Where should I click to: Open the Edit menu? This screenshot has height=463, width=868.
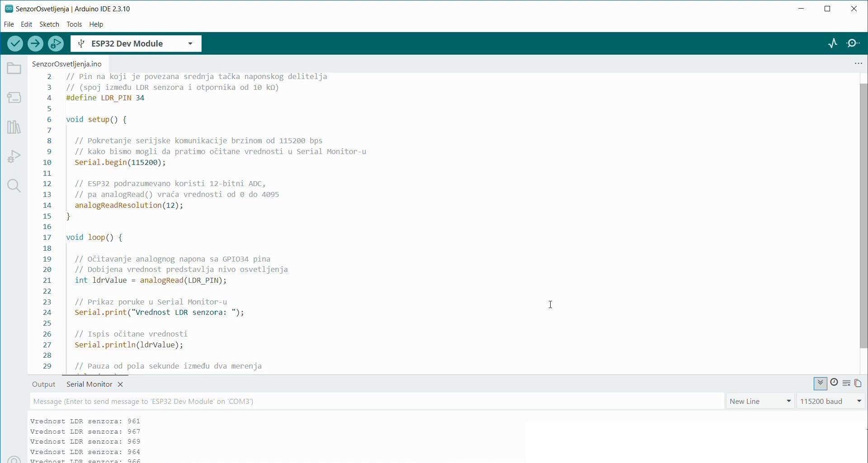[27, 24]
